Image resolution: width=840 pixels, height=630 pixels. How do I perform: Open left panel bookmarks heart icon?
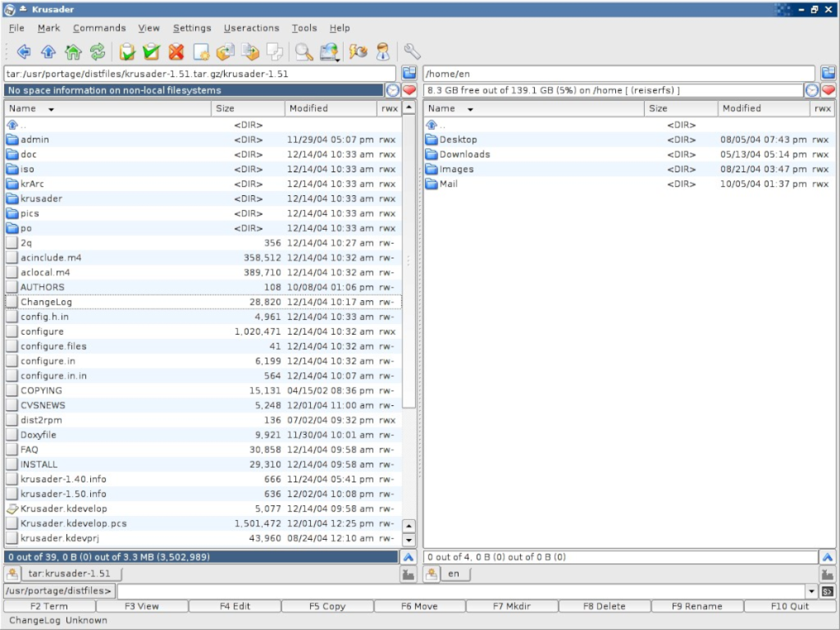pos(409,90)
